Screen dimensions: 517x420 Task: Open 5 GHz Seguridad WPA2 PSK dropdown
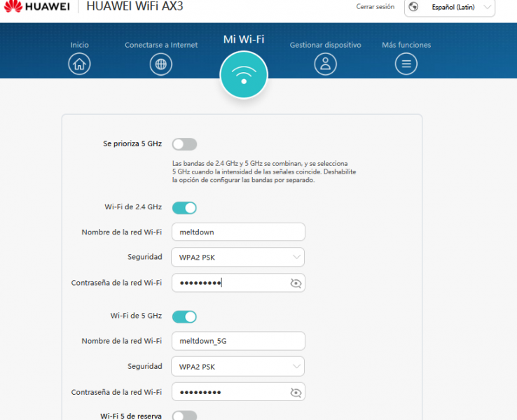pos(237,366)
